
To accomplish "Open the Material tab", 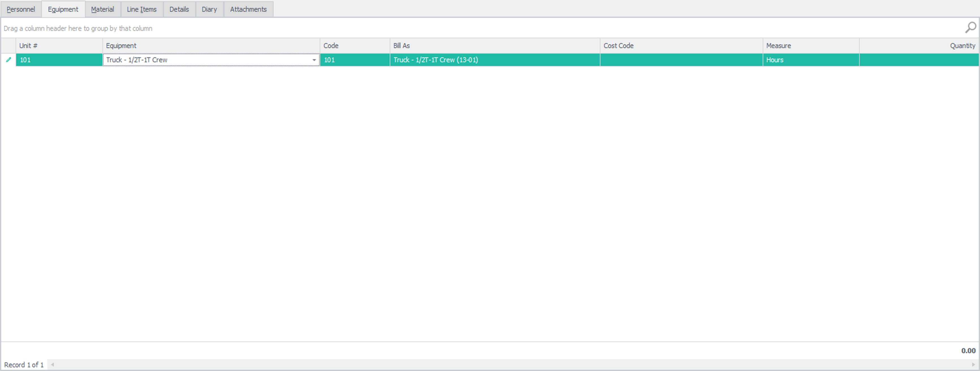I will coord(102,9).
